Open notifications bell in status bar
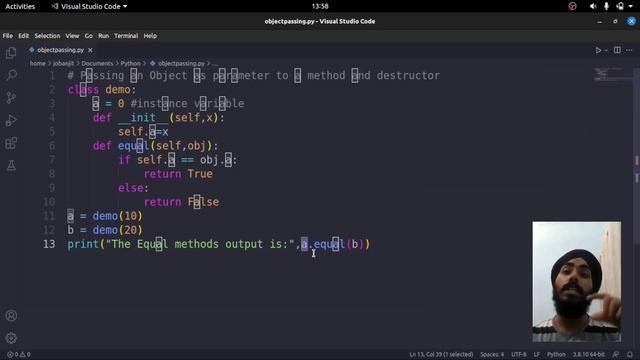 630,354
